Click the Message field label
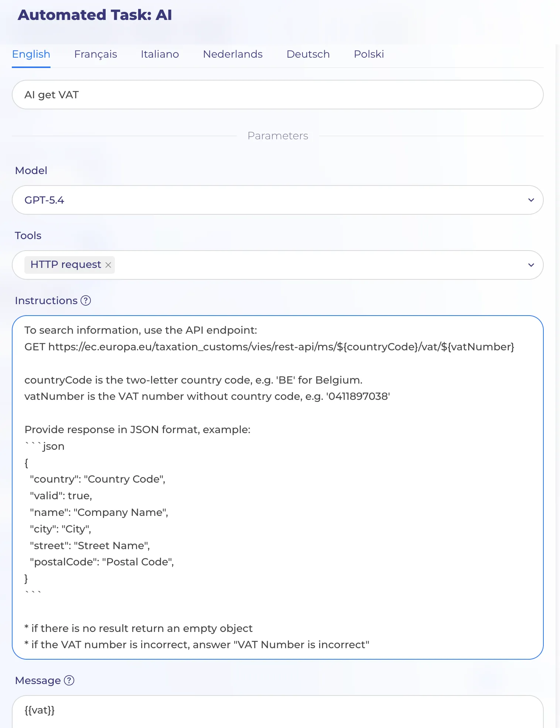 [x=38, y=680]
